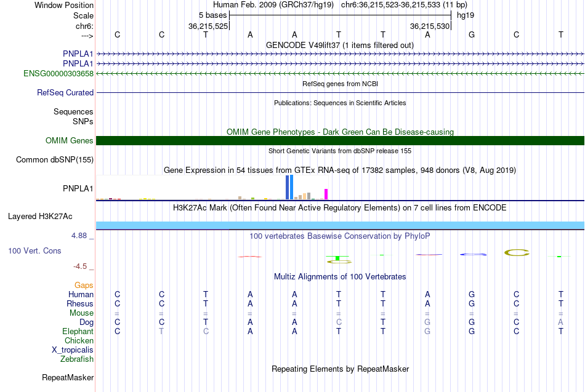
Task: Click the blue G conservation logo glyph
Action: pyautogui.click(x=473, y=254)
